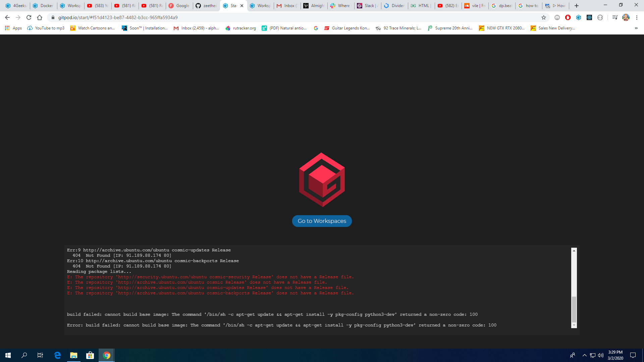Open the rutracker.org bookmark
644x362 pixels.
(240, 28)
